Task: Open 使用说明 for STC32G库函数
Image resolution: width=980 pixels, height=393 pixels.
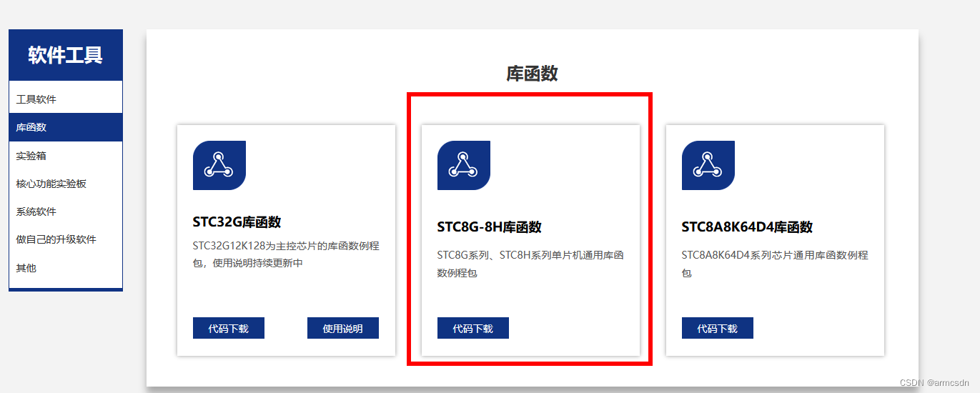Action: 343,328
